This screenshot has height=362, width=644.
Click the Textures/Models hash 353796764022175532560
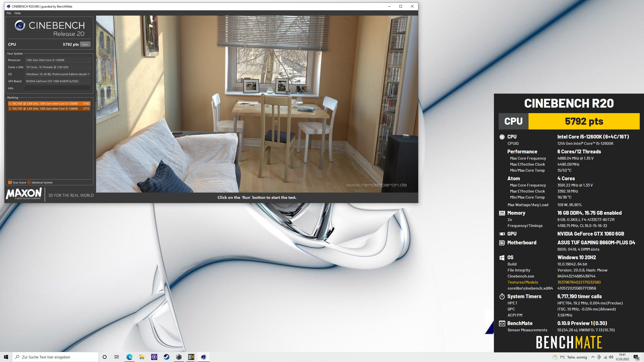579,282
